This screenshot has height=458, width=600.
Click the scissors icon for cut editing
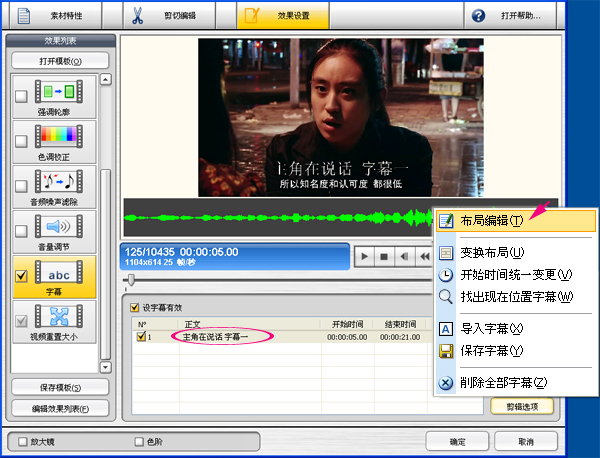(137, 16)
